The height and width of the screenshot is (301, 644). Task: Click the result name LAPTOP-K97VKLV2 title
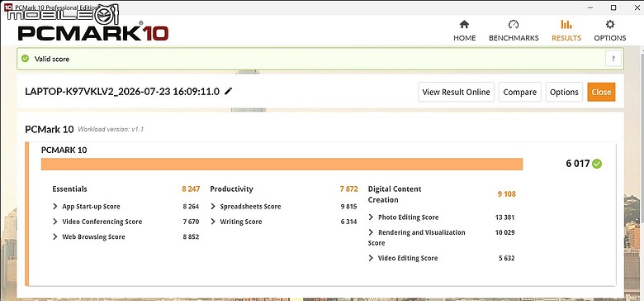[x=122, y=91]
